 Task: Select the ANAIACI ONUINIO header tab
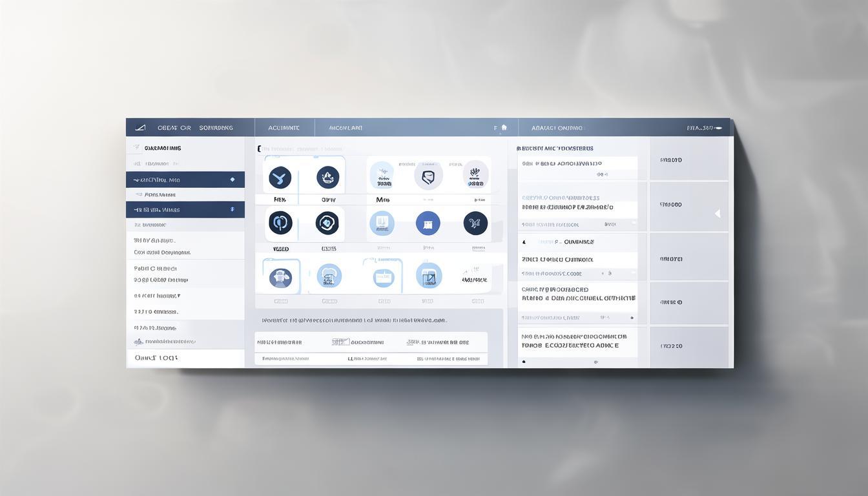pyautogui.click(x=557, y=128)
